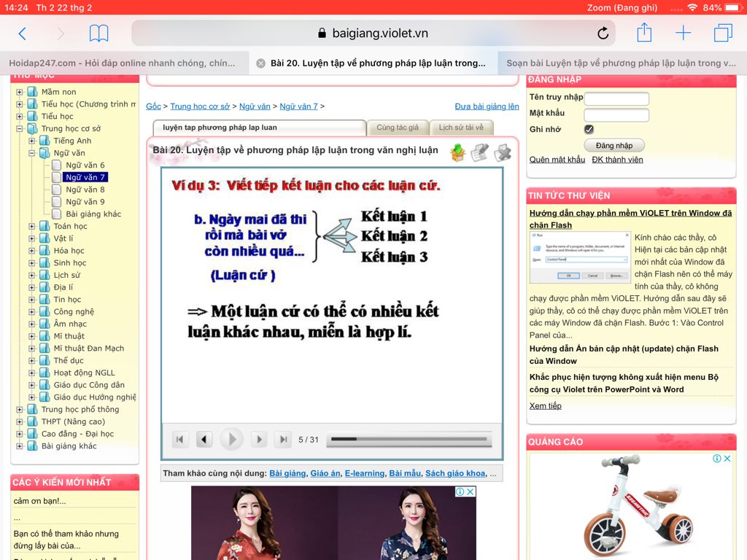Tap the battery indicator

point(732,7)
